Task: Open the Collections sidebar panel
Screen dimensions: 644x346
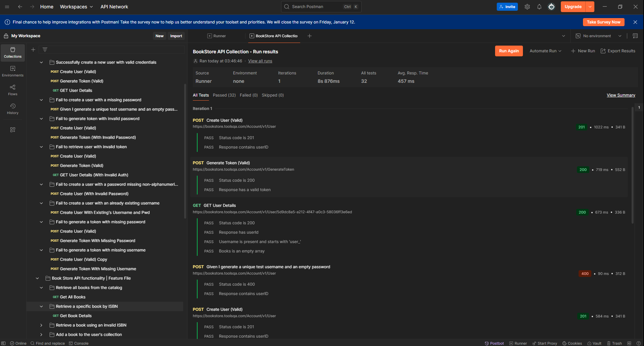Action: (13, 53)
